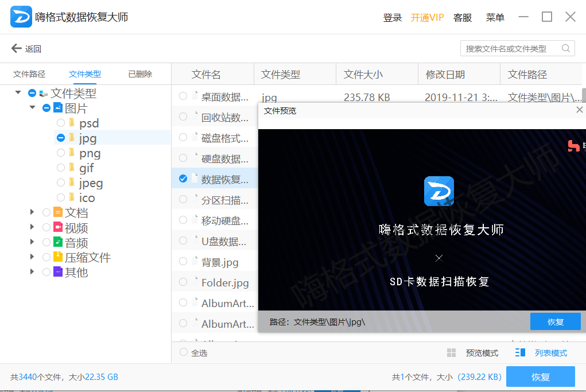Collapse the 图片 tree node
The image size is (586, 392).
coord(33,107)
